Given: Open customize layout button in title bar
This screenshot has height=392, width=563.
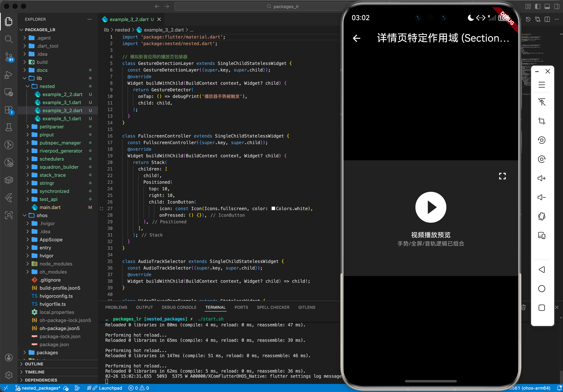Looking at the screenshot, I should pos(528,6).
